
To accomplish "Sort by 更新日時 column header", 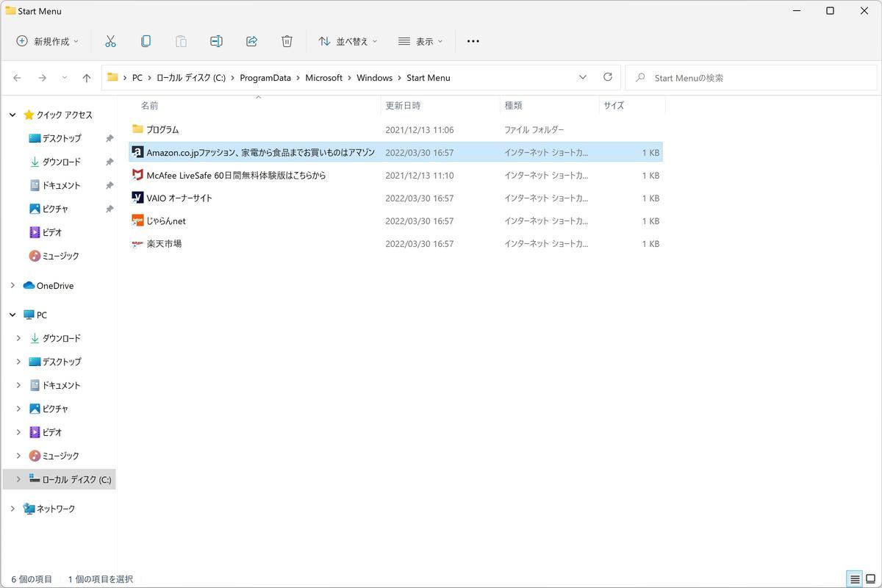I will [403, 105].
